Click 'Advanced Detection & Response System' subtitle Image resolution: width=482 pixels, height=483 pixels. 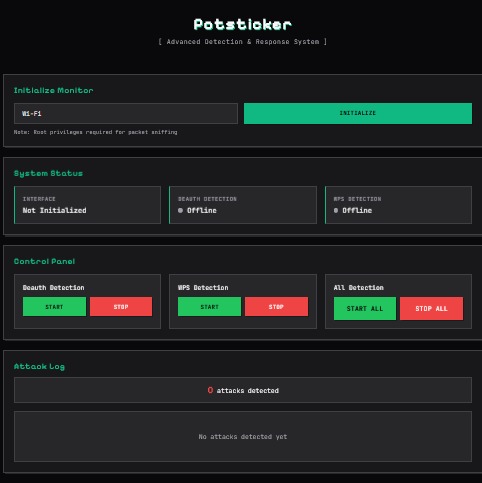(243, 42)
